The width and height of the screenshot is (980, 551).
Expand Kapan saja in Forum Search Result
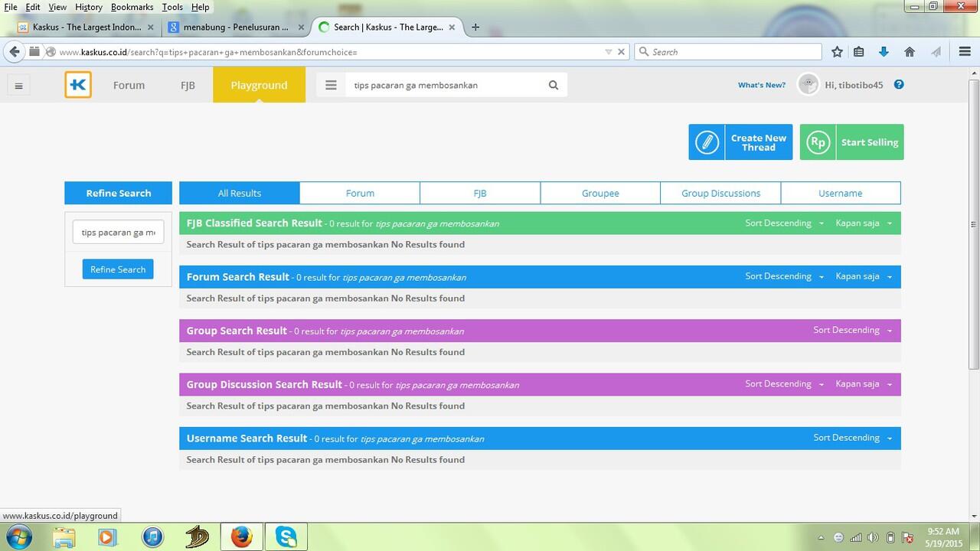tap(864, 276)
